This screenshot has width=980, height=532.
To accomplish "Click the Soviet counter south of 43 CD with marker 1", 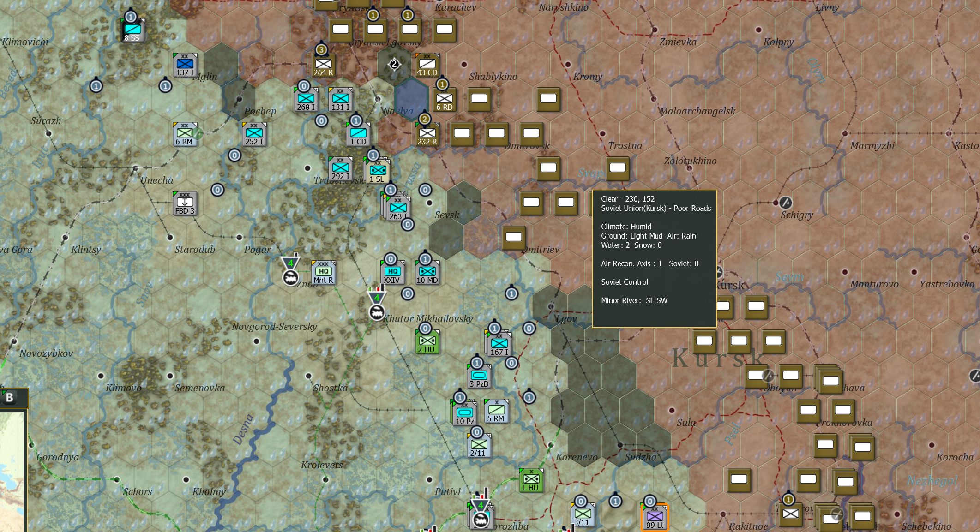I will [x=445, y=100].
